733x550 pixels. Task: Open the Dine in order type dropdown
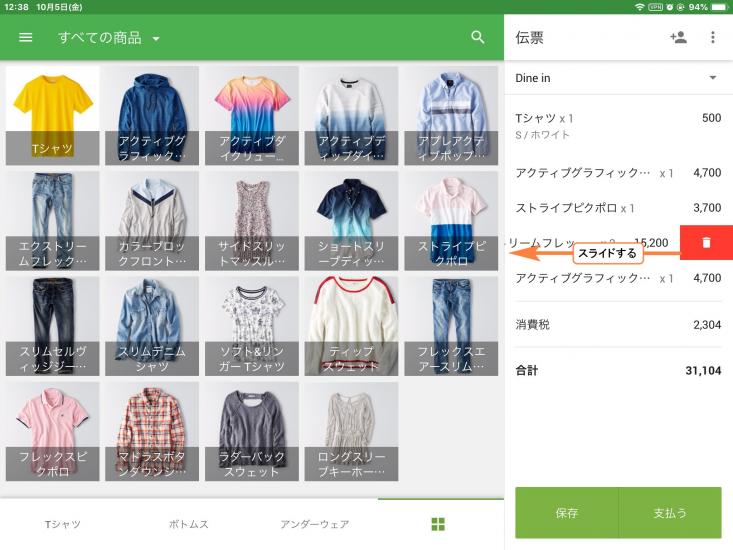coord(616,78)
